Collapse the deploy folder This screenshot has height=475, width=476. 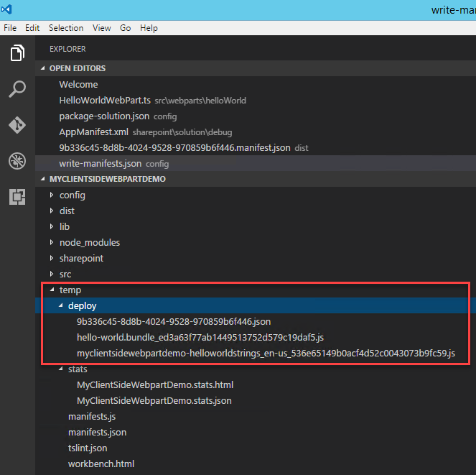point(61,305)
